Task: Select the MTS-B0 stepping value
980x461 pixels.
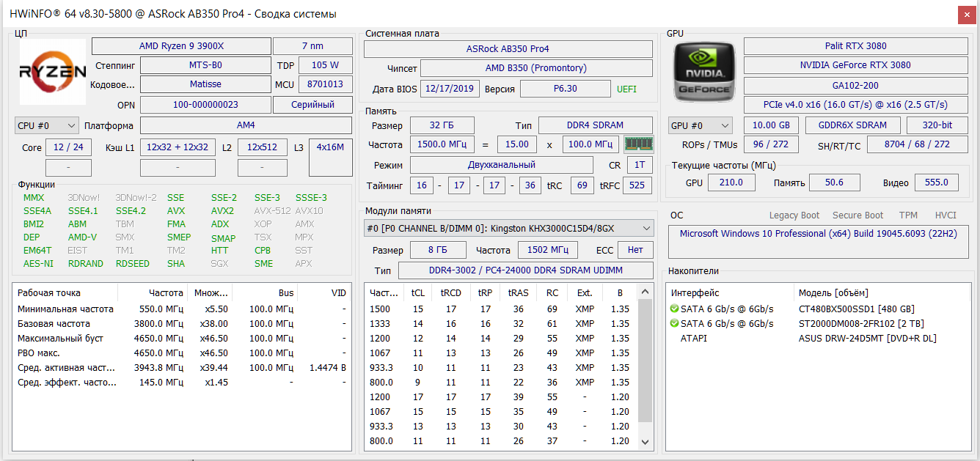Action: point(205,65)
